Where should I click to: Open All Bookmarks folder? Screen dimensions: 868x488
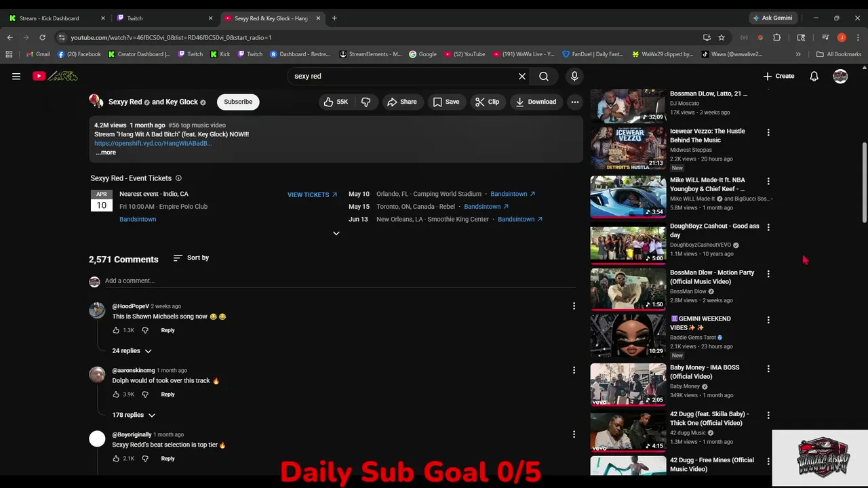pyautogui.click(x=839, y=54)
